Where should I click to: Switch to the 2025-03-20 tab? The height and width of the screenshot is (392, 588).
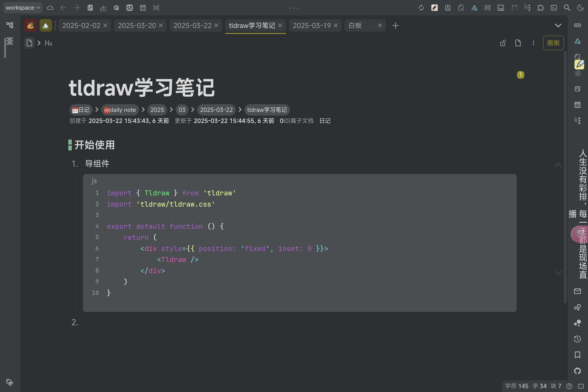137,25
